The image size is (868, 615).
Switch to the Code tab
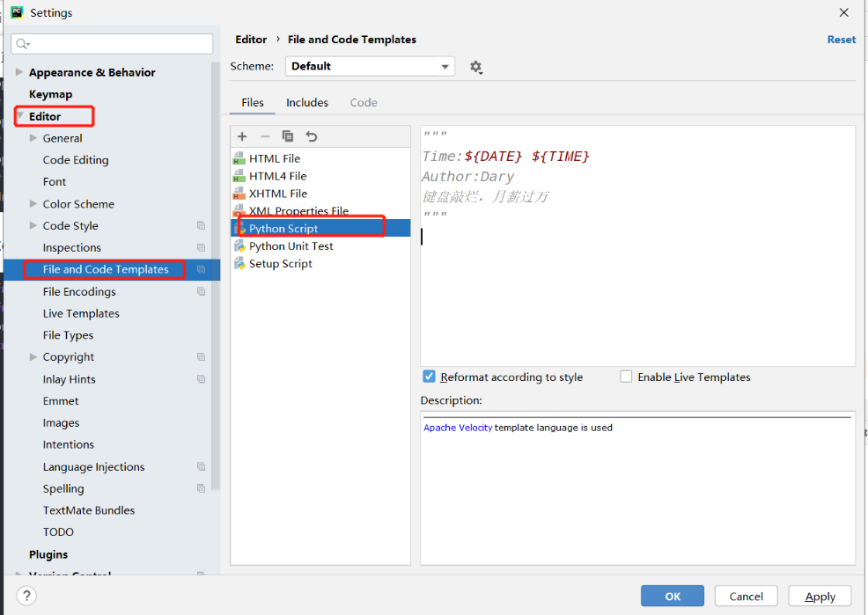point(364,102)
